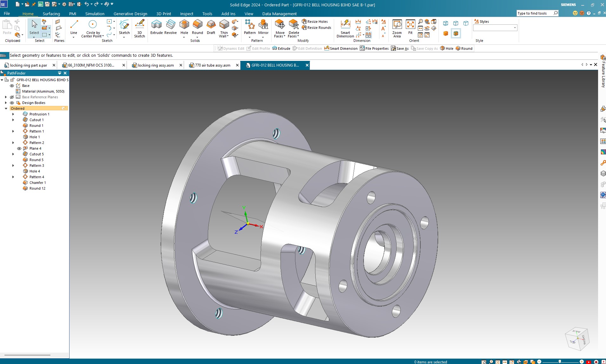Switch to 770 air tube assy.asm tab
This screenshot has height=364, width=606.
pos(213,65)
